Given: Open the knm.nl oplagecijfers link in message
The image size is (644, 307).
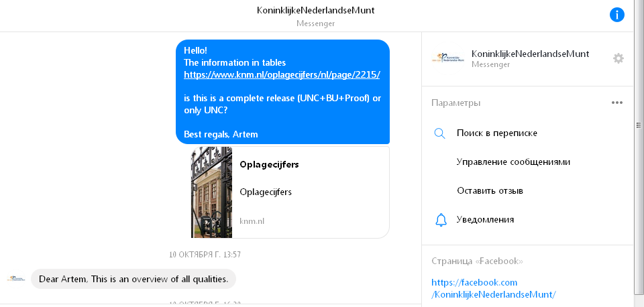Looking at the screenshot, I should tap(282, 74).
